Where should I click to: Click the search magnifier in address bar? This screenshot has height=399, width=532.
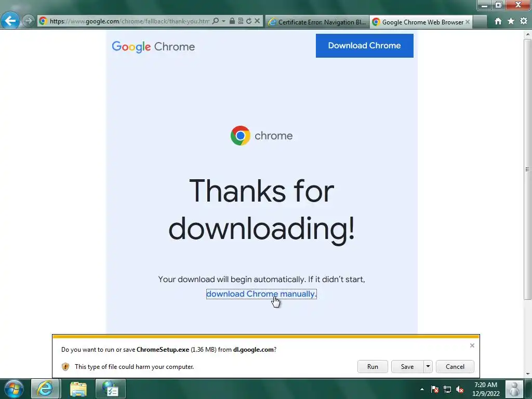[x=216, y=21]
